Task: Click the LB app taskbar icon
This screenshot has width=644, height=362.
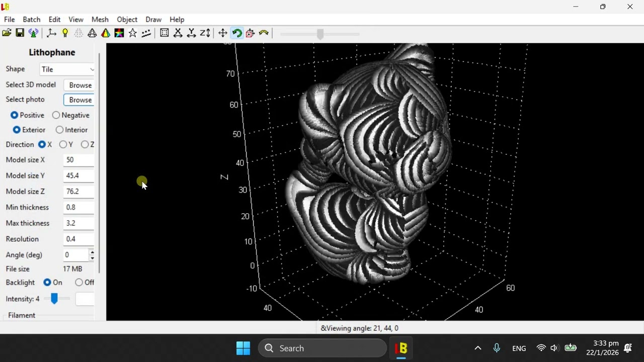Action: pyautogui.click(x=401, y=348)
